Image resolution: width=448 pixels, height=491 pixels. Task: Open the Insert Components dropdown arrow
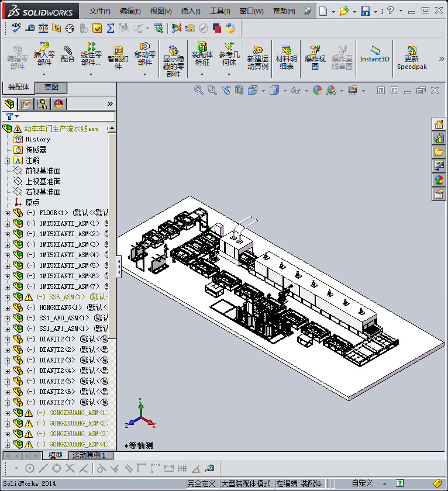coord(44,74)
